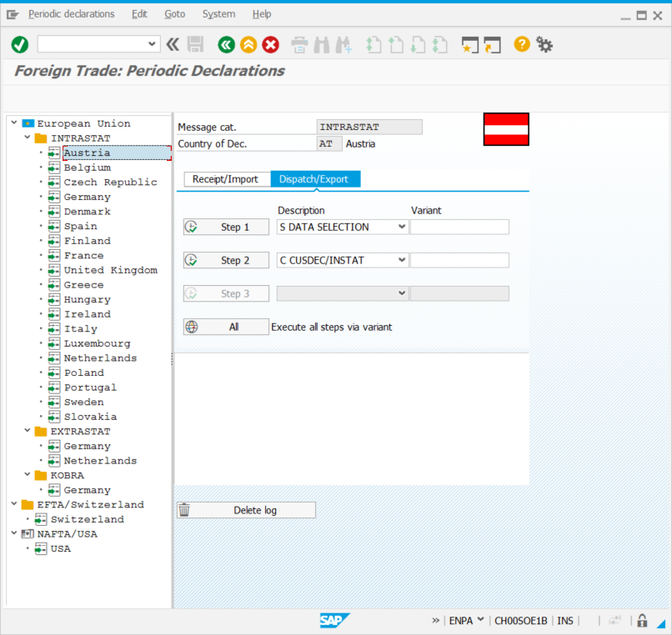Click the yellow Exit up-arrow icon
Viewport: 672px width, 635px height.
pyautogui.click(x=248, y=44)
